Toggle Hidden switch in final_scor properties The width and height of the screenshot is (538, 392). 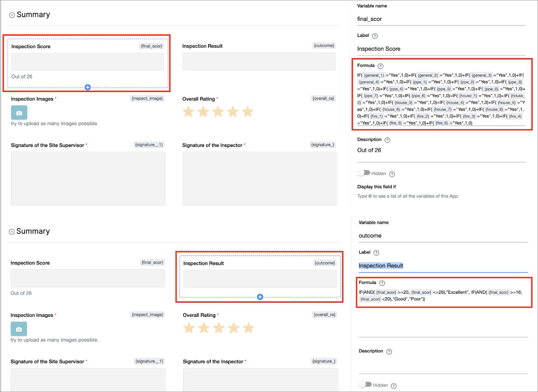point(363,173)
